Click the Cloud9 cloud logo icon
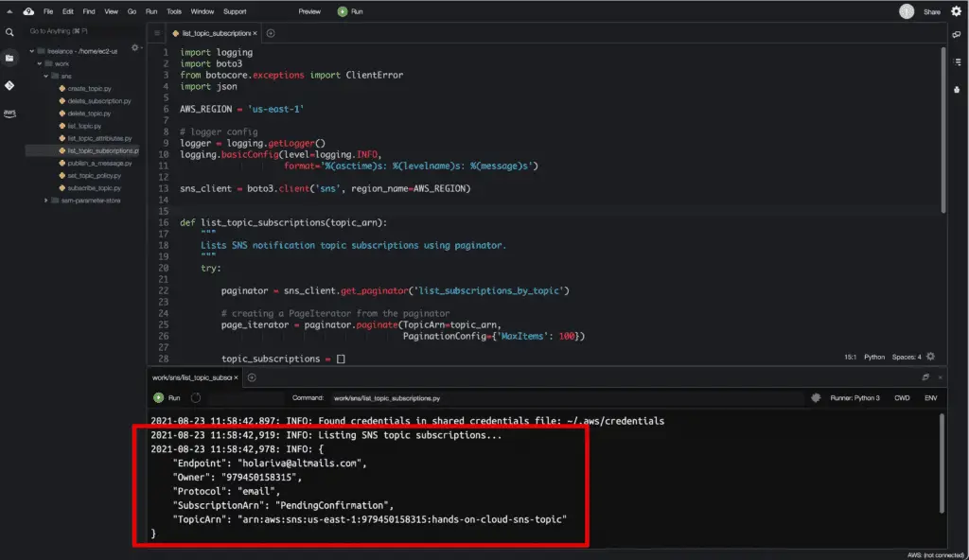 pyautogui.click(x=28, y=11)
